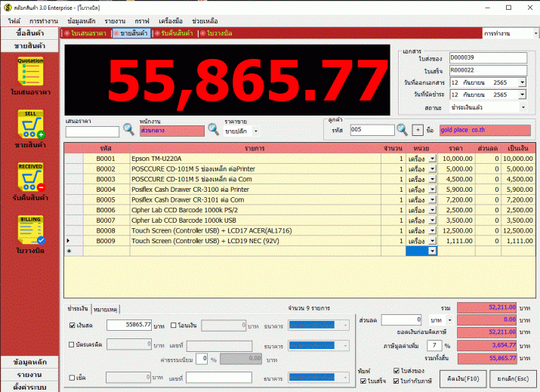Image resolution: width=540 pixels, height=392 pixels.
Task: Open the RECEIVED cart icon
Action: pos(31,177)
